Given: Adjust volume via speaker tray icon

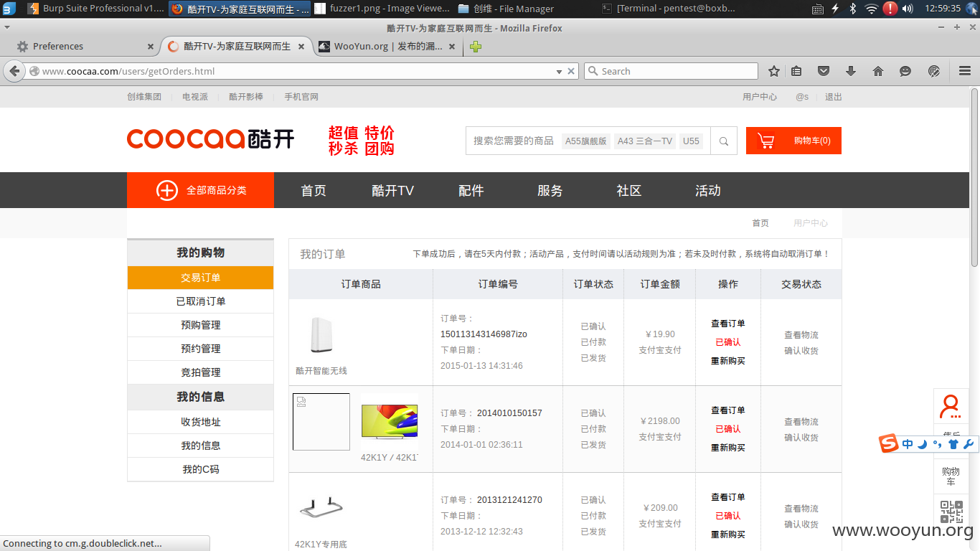Looking at the screenshot, I should click(x=908, y=9).
